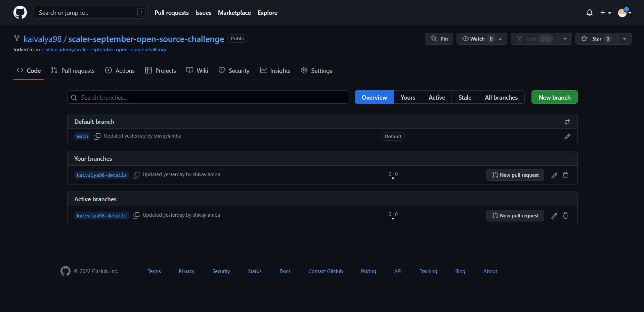The height and width of the screenshot is (312, 644).
Task: Open the Security footer link
Action: click(x=221, y=271)
